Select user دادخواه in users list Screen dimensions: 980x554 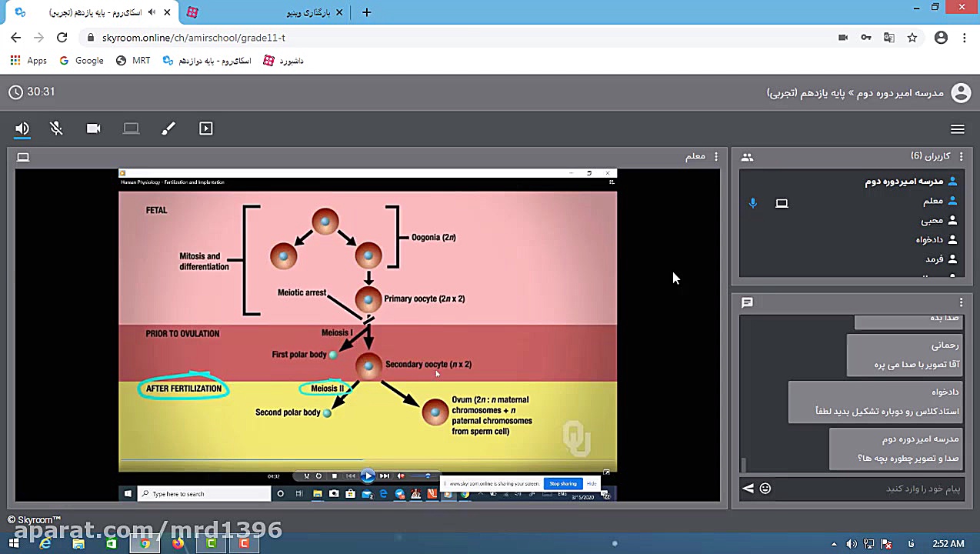pyautogui.click(x=851, y=239)
